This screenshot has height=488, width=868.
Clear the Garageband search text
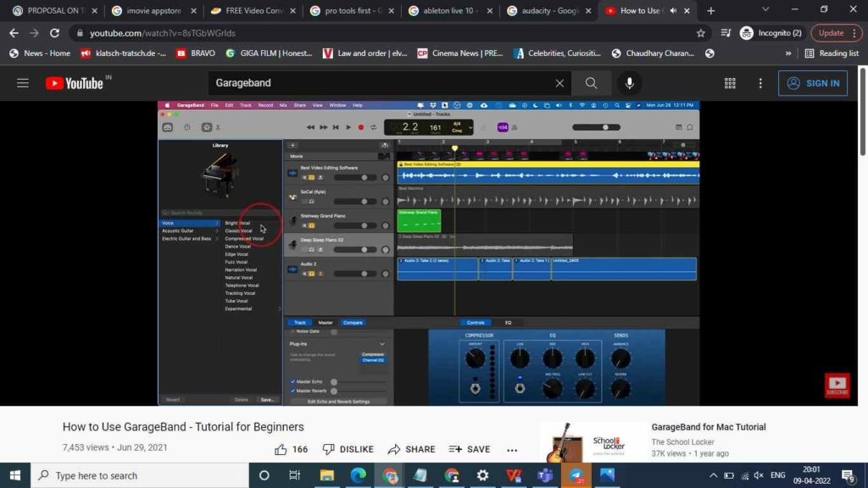point(559,83)
